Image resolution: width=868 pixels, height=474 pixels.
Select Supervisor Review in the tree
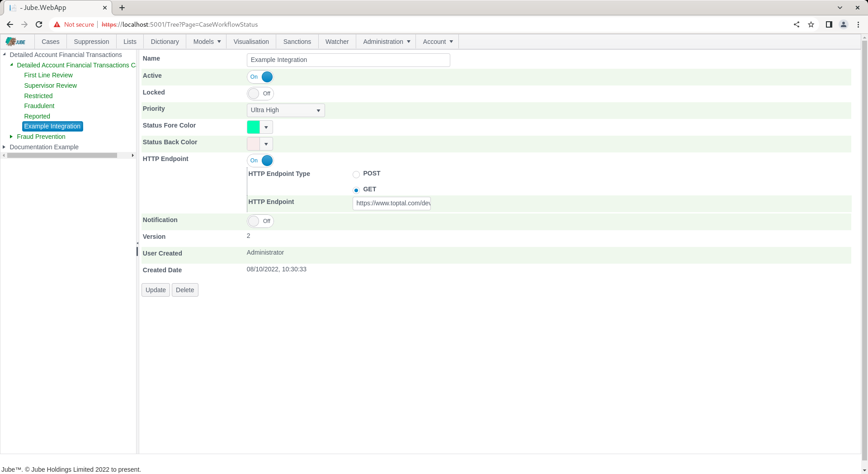point(51,85)
